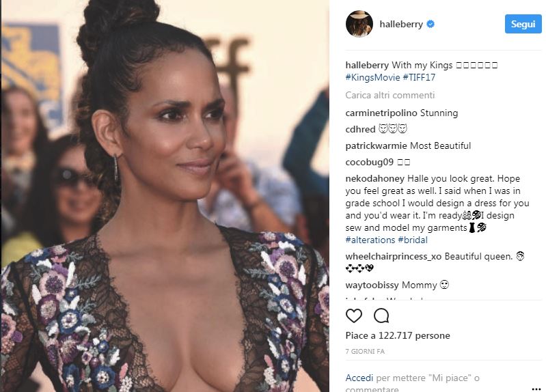Open the 7 GIORNI FA timestamp
Image resolution: width=546 pixels, height=392 pixels.
[365, 352]
